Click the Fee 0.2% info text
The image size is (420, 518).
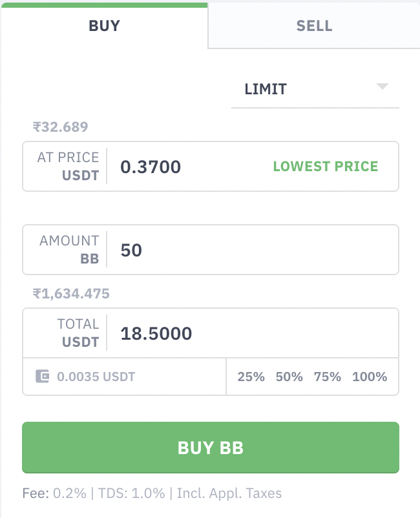click(x=54, y=493)
